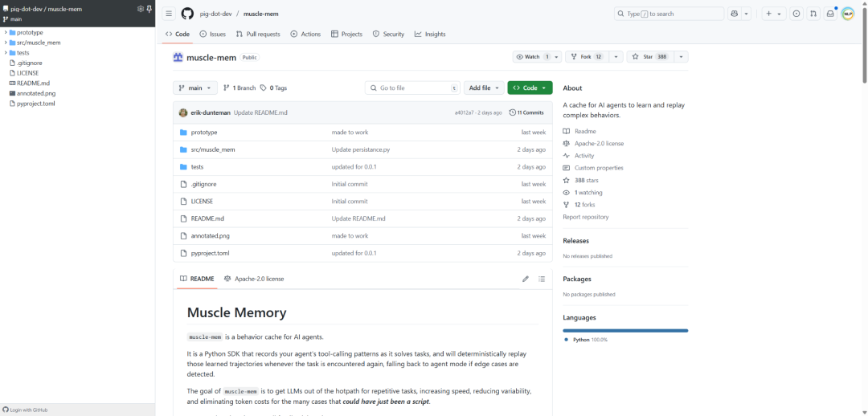
Task: Switch to the Issues tab
Action: tap(212, 35)
